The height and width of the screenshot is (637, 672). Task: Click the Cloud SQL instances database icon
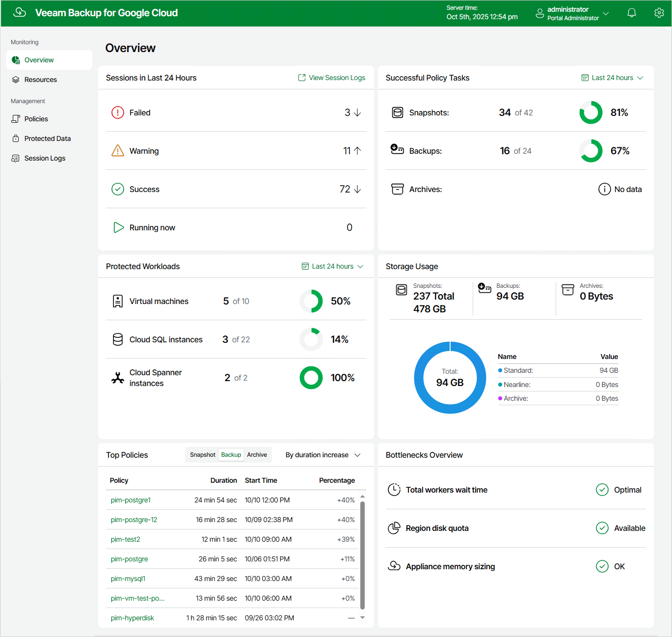pos(118,339)
